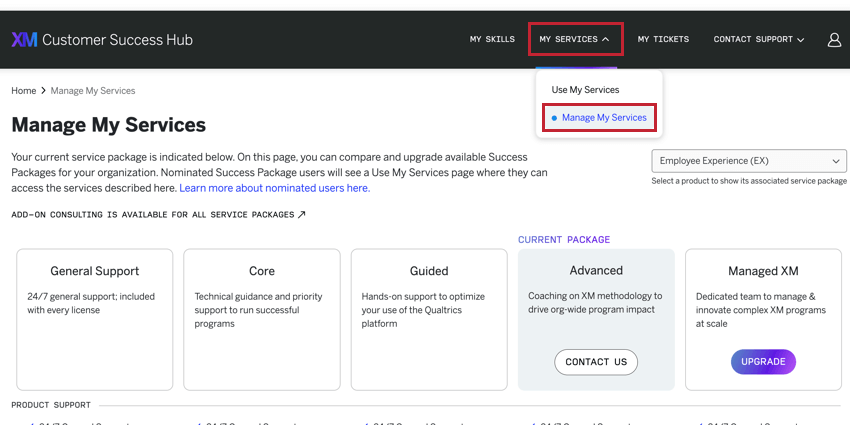The height and width of the screenshot is (425, 850).
Task: Open My Tickets from the navigation bar
Action: click(663, 40)
